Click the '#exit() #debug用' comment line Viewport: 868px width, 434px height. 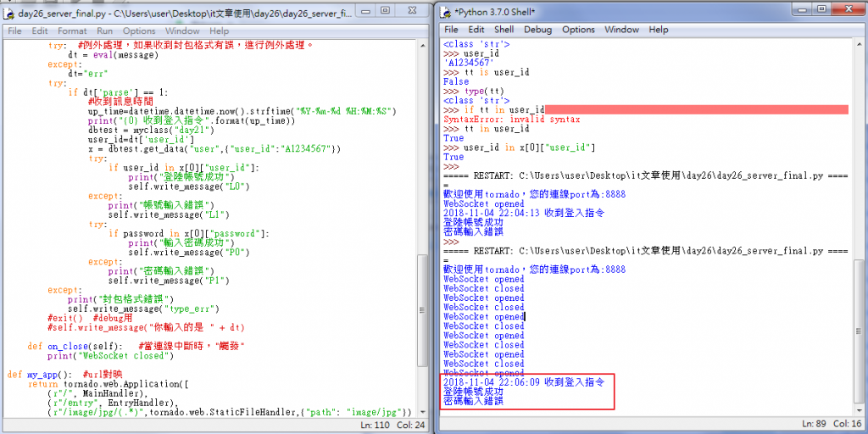point(90,319)
